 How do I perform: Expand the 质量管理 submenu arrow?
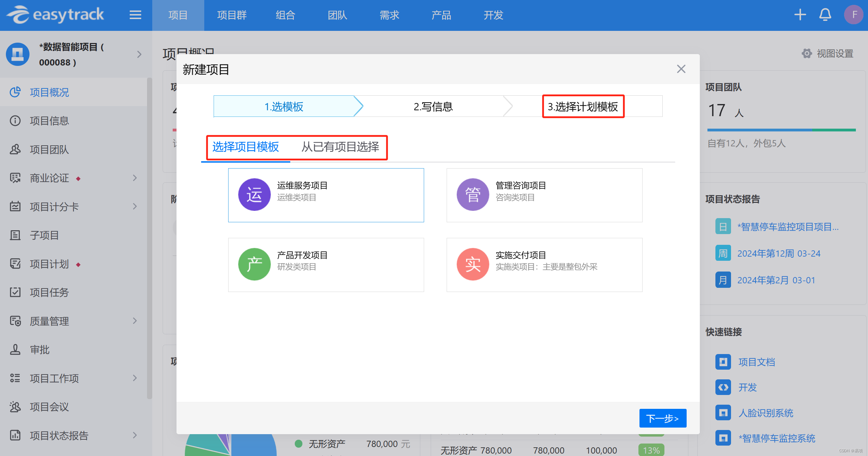coord(135,321)
